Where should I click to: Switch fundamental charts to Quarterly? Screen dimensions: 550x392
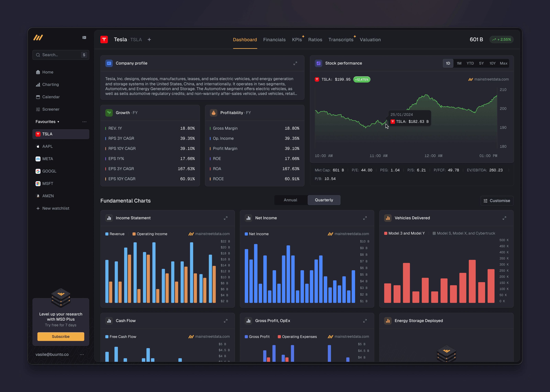pyautogui.click(x=324, y=200)
